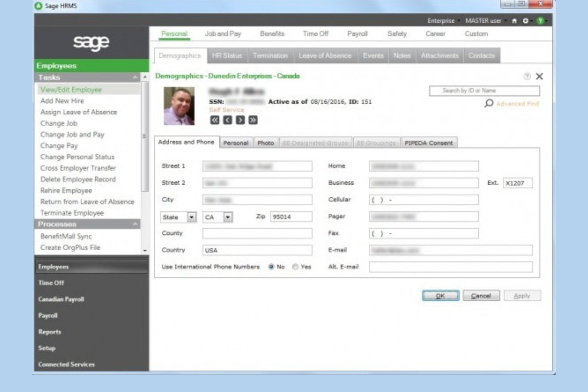
Task: Click the home icon in top bar
Action: point(514,21)
